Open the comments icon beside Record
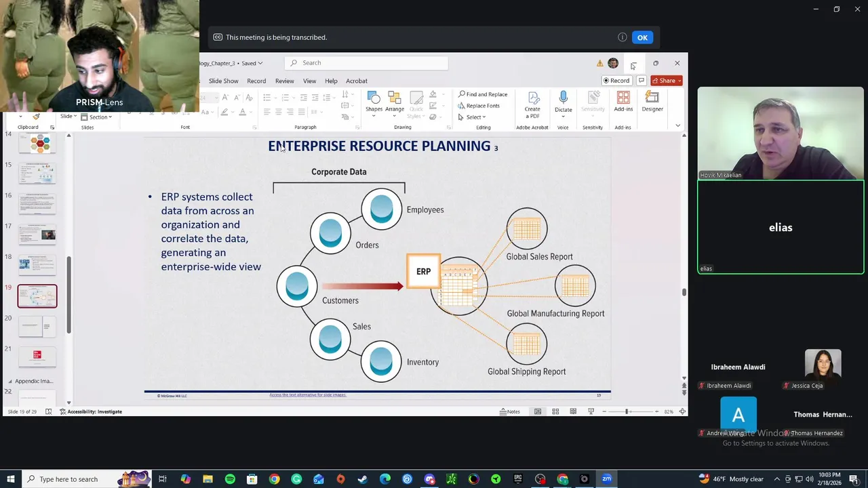 pos(641,81)
